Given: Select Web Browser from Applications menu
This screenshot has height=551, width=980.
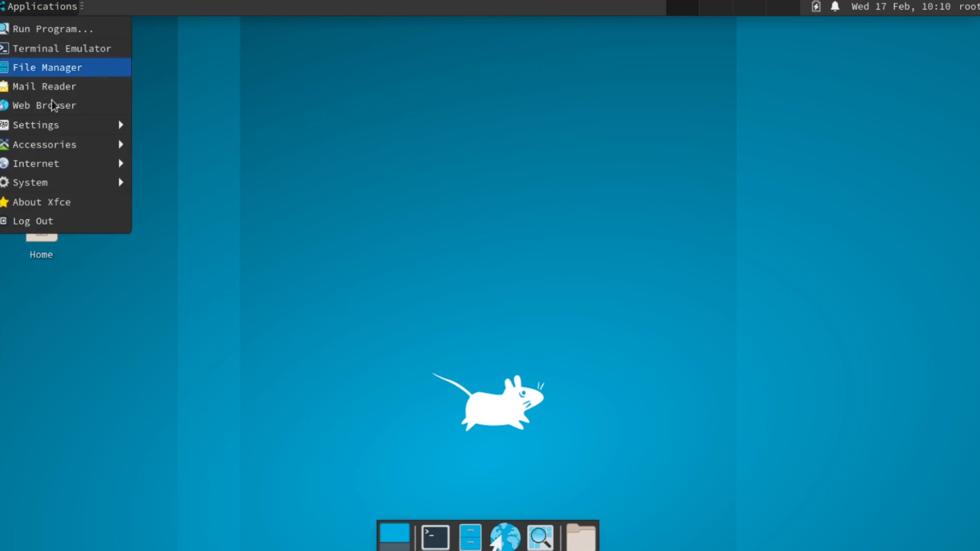Looking at the screenshot, I should tap(44, 105).
